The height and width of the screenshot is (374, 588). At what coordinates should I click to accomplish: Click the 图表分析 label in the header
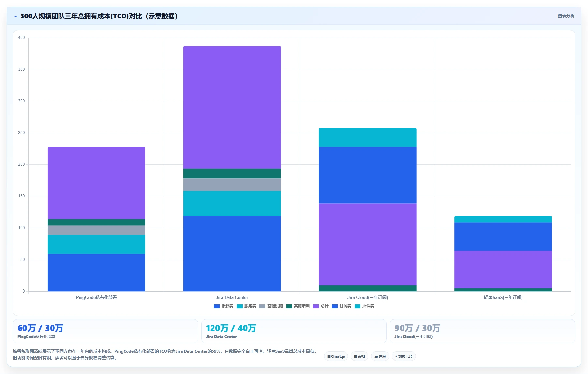[x=566, y=16]
